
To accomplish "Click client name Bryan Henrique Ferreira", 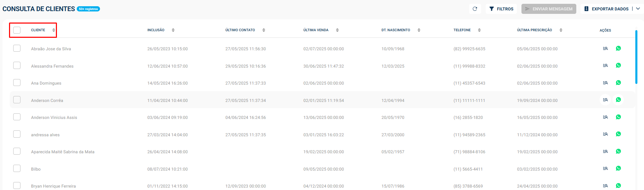I will pos(53,186).
